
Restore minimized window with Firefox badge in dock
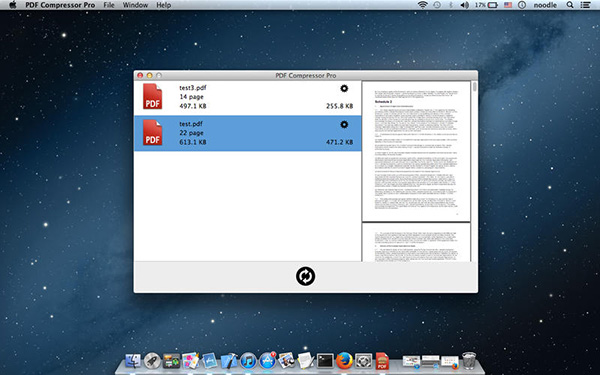[x=450, y=362]
